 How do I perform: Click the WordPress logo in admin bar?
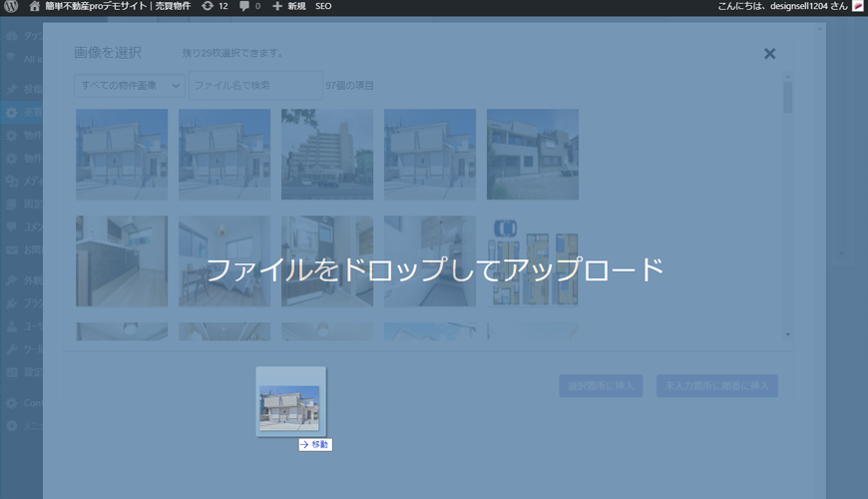click(11, 7)
